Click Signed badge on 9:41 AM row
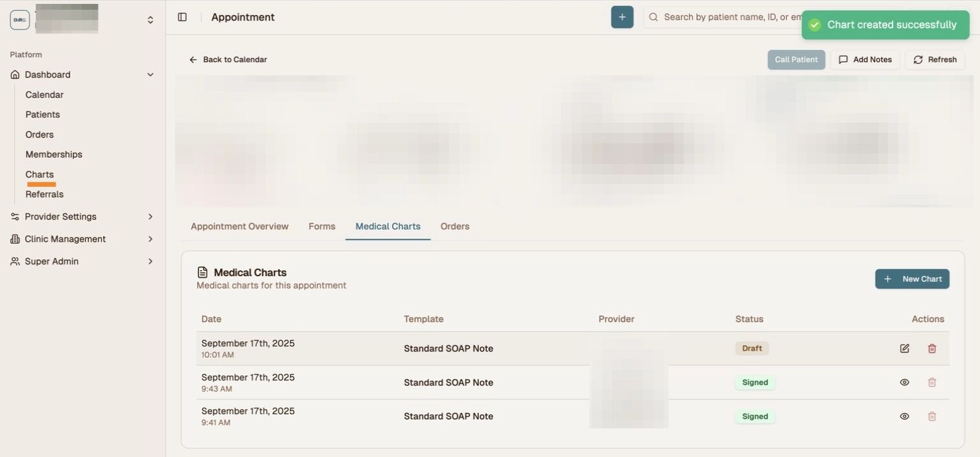 [x=755, y=416]
